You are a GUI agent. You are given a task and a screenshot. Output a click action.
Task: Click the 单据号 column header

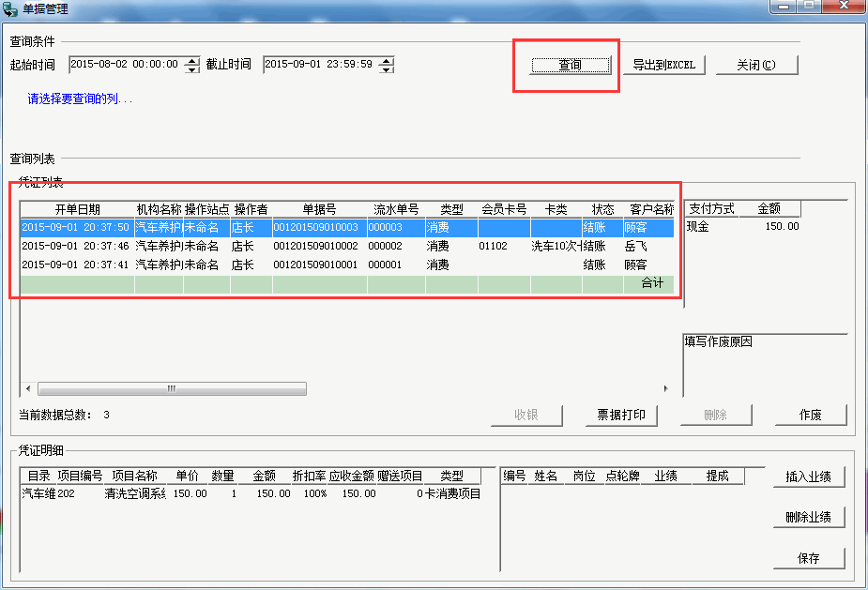[319, 209]
